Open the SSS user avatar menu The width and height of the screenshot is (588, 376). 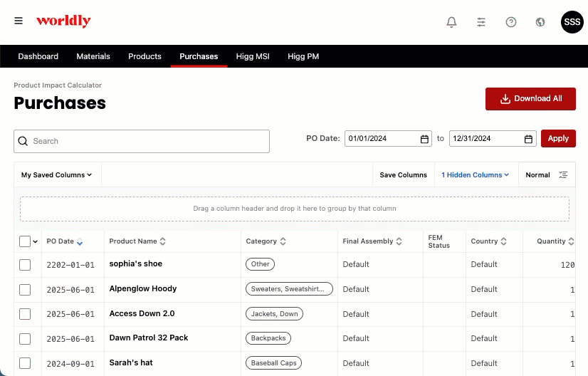[572, 22]
